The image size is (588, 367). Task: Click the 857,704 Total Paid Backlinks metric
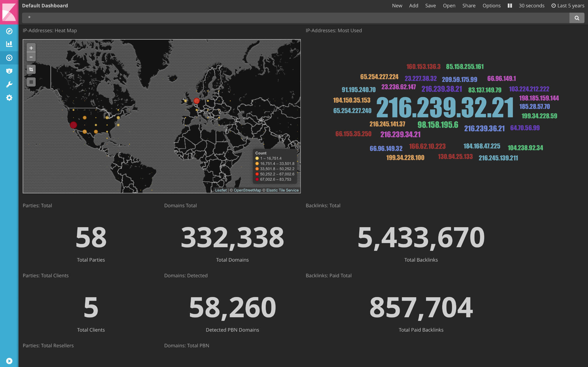421,307
